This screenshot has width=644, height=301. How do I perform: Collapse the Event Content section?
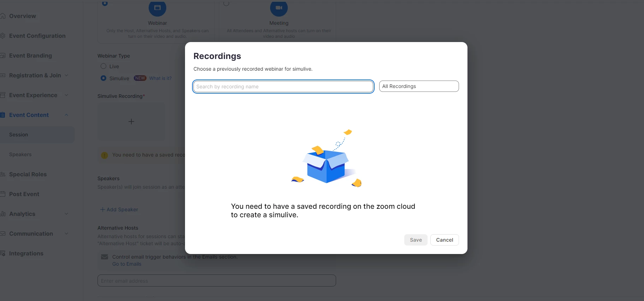pos(66,115)
